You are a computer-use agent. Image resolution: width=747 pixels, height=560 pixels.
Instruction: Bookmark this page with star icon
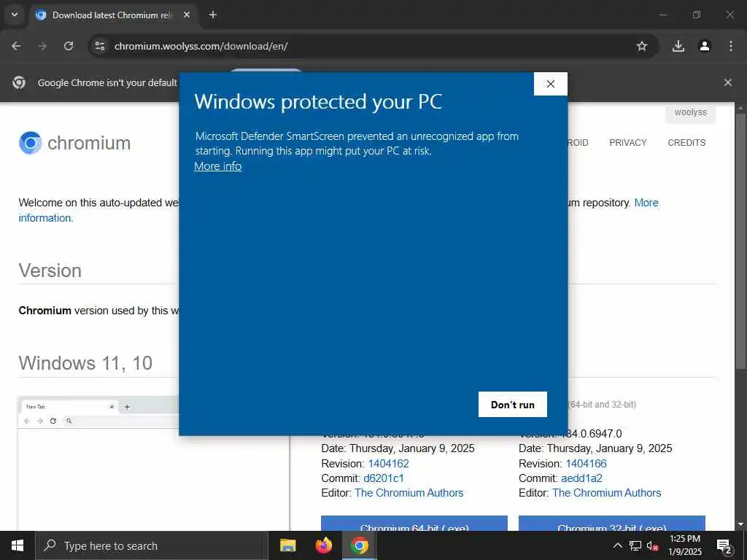[642, 46]
